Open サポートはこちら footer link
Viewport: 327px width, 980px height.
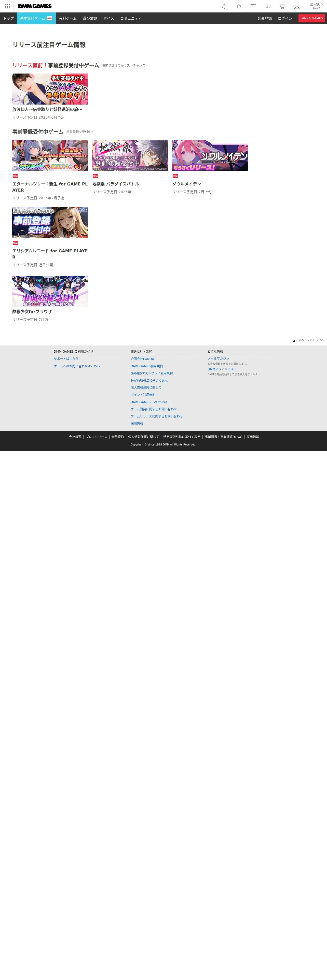(66, 359)
